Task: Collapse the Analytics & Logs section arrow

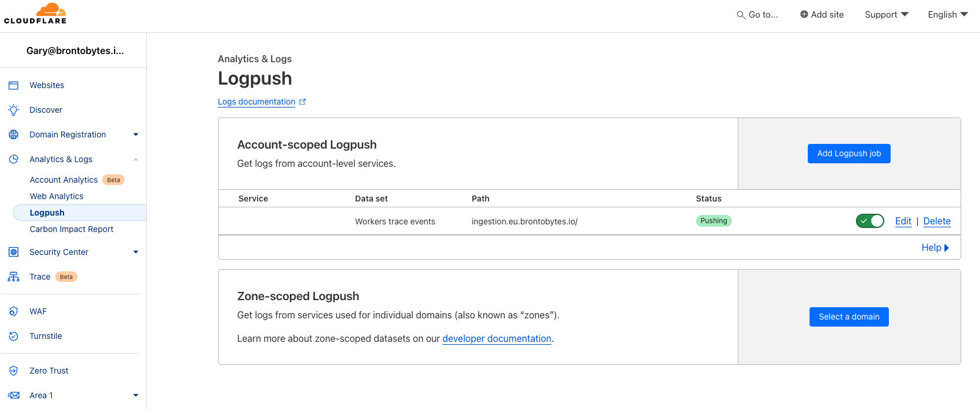Action: tap(136, 159)
